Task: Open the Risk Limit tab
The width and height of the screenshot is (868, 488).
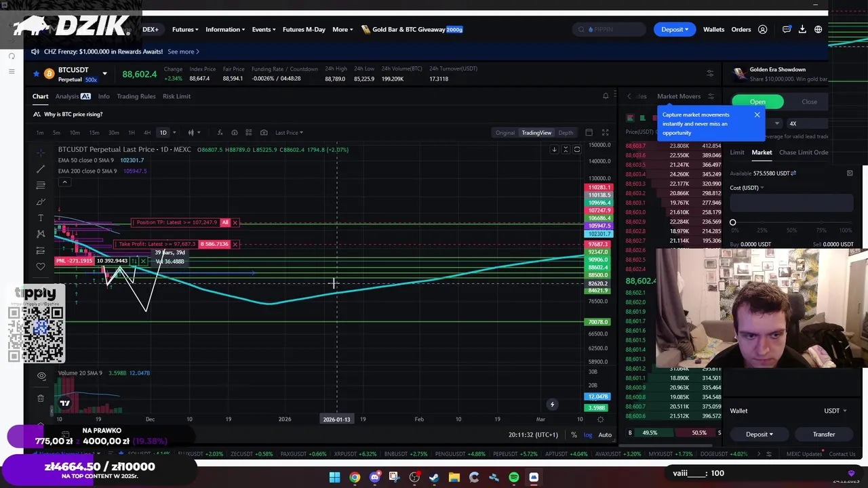Action: coord(176,96)
